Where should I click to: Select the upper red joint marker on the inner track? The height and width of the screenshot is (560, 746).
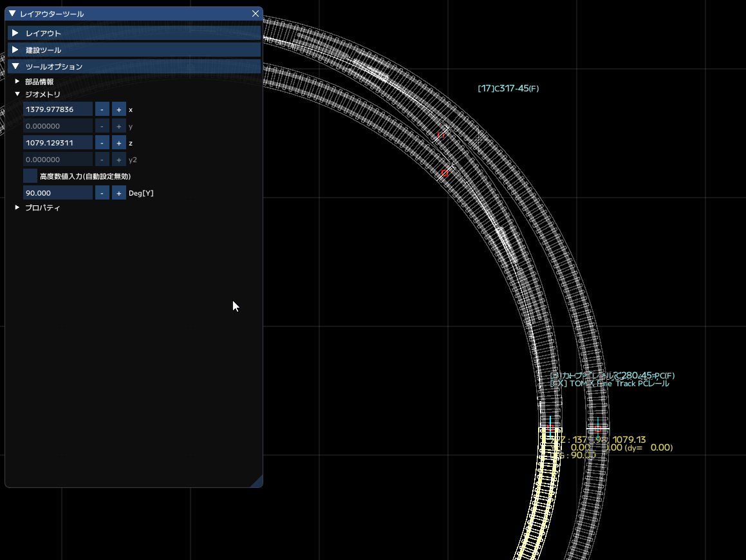point(441,135)
